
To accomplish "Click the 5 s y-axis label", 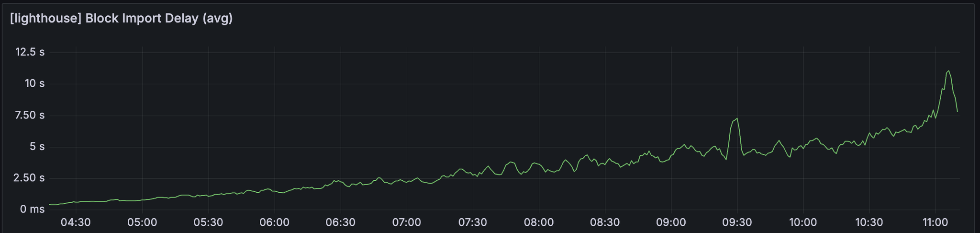I will [x=37, y=146].
